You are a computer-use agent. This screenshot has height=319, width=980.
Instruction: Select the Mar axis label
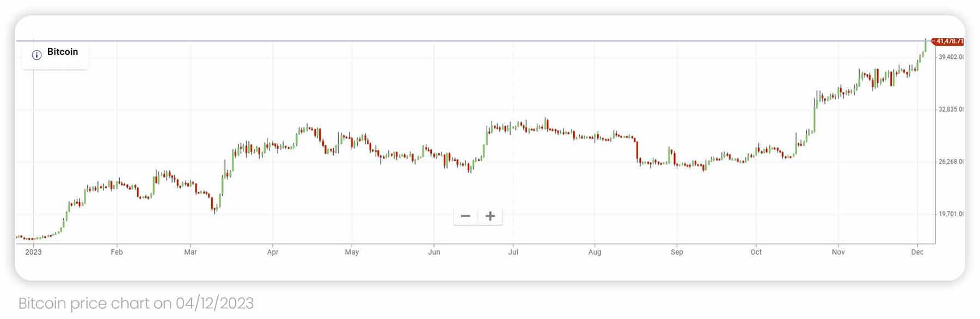[191, 253]
